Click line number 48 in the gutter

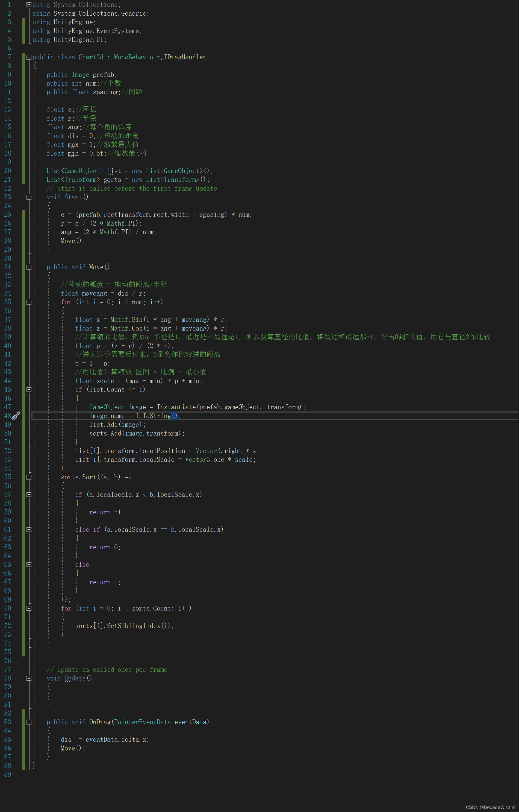coord(7,416)
